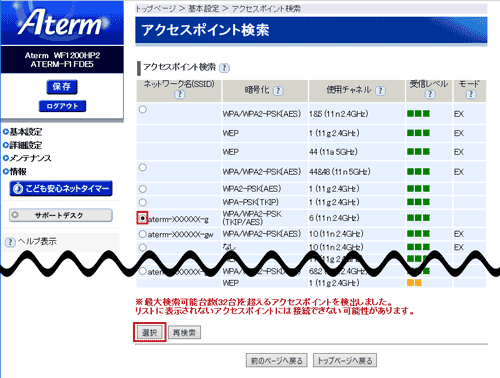Select radio for 185 (11n 2.4GHz) network
500x378 pixels.
tap(143, 109)
